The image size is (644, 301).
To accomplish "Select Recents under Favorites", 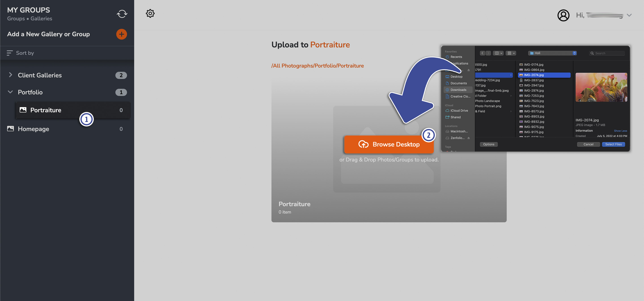I will 455,57.
